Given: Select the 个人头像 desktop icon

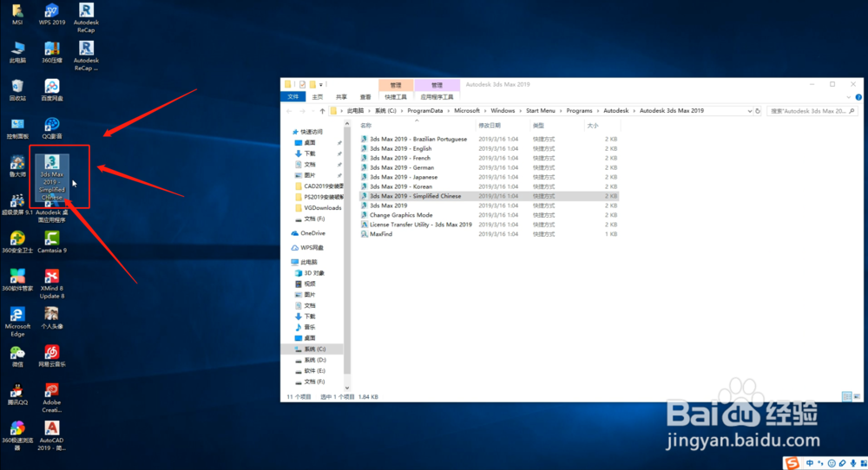Looking at the screenshot, I should [x=51, y=318].
